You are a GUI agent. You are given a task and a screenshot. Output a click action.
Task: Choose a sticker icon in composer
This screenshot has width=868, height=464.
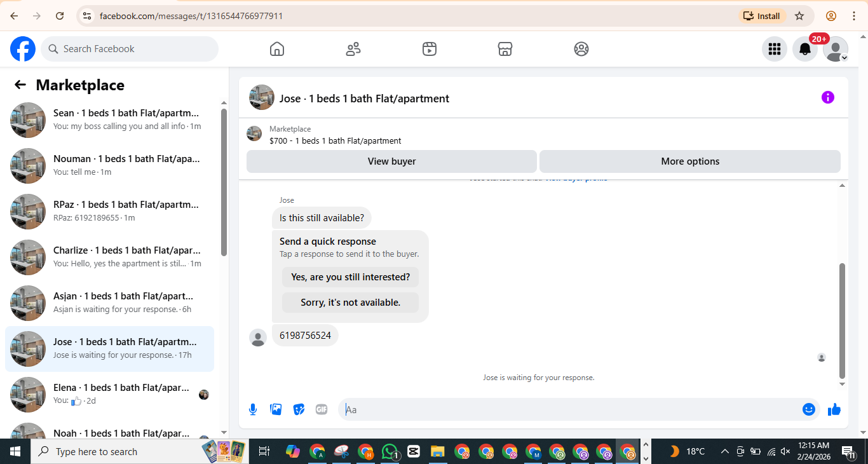299,409
